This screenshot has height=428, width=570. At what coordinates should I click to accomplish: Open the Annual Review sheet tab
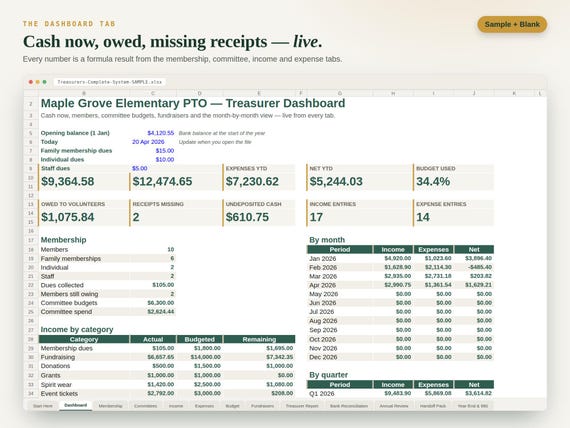point(394,406)
